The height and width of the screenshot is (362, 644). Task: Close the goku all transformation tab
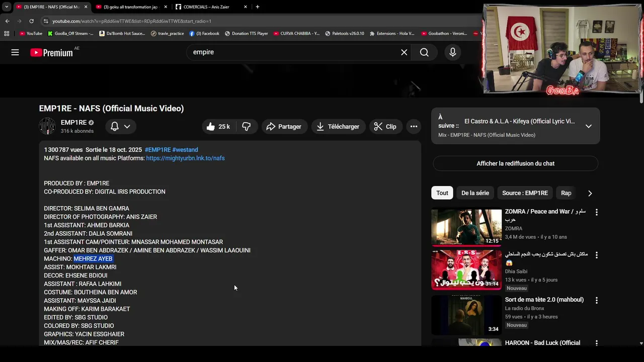coord(166,7)
